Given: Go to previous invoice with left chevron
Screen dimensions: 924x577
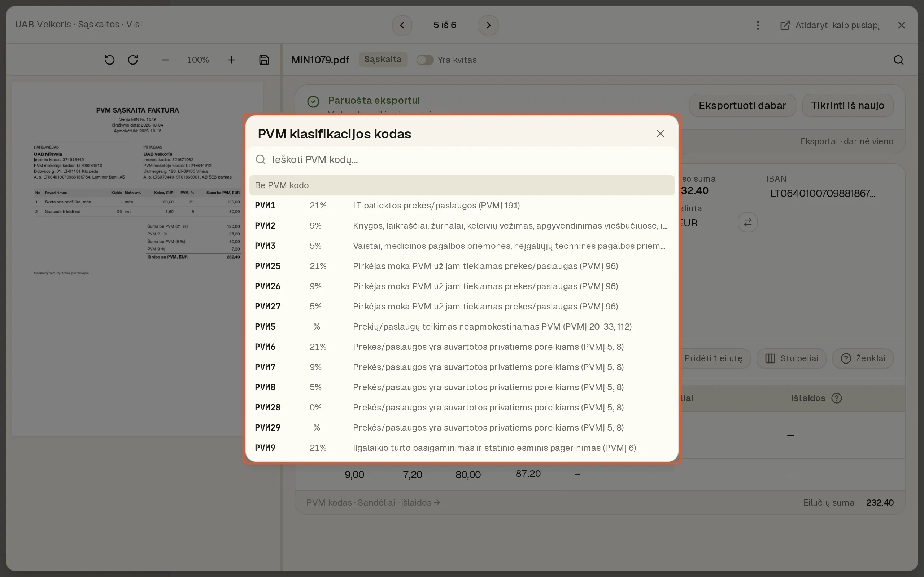Looking at the screenshot, I should pyautogui.click(x=402, y=25).
